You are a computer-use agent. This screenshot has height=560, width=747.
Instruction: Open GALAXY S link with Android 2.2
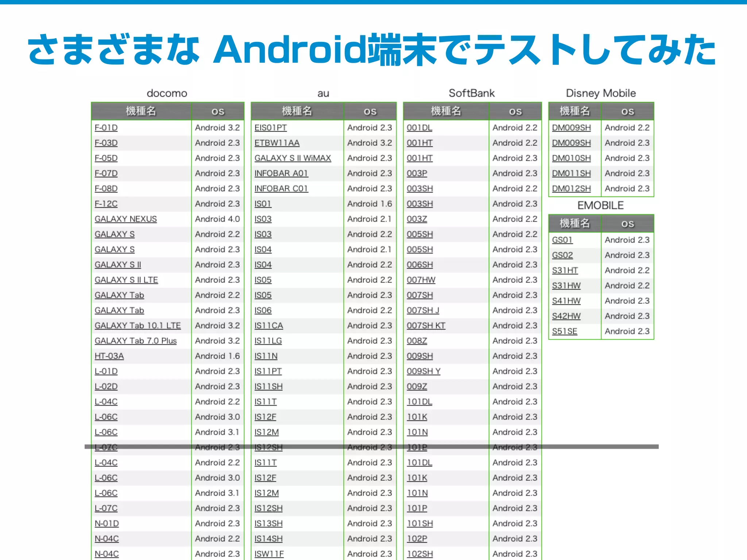[x=115, y=234]
